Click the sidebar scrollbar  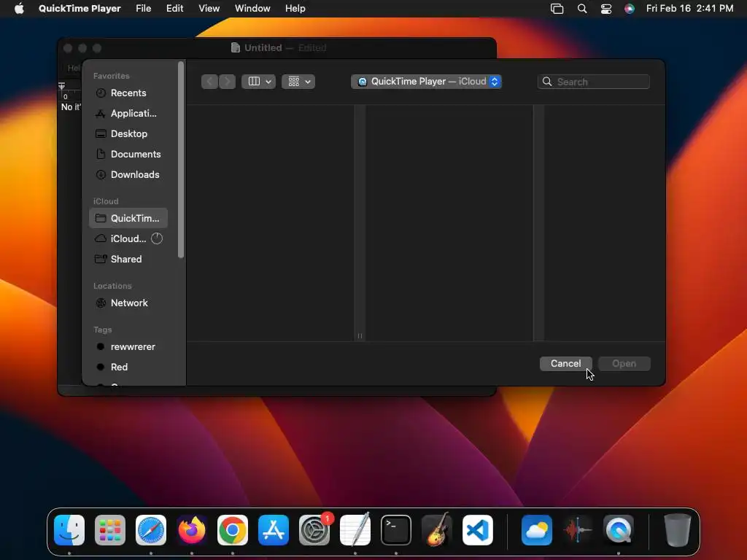click(181, 160)
